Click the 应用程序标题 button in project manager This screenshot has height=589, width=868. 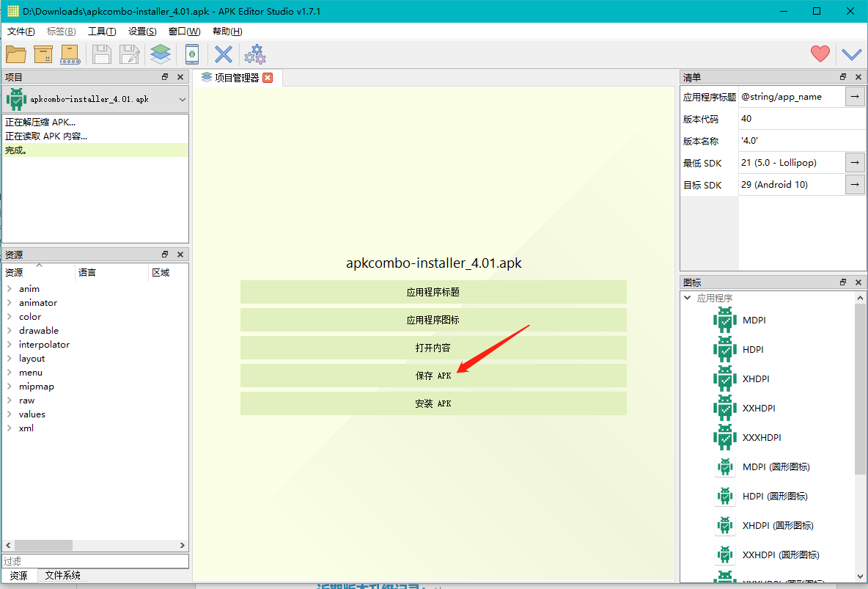[433, 292]
